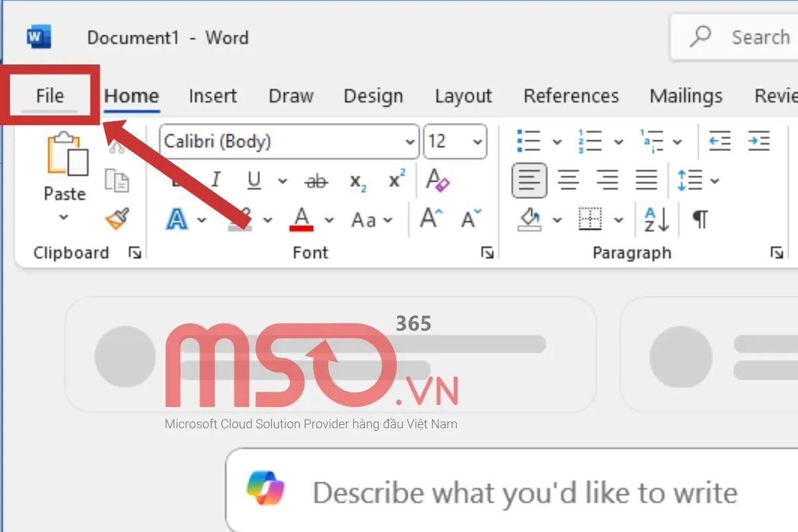The width and height of the screenshot is (798, 532).
Task: Open the Draw ribbon tab
Action: coord(291,96)
